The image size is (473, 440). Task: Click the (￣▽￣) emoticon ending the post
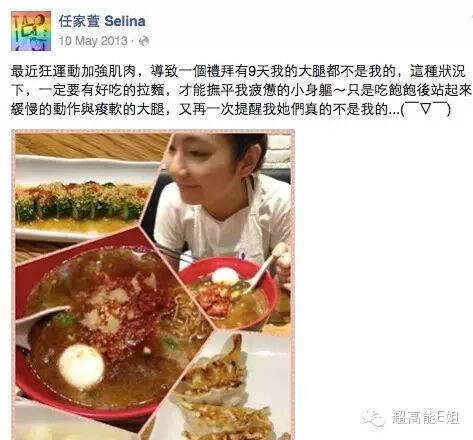[426, 109]
